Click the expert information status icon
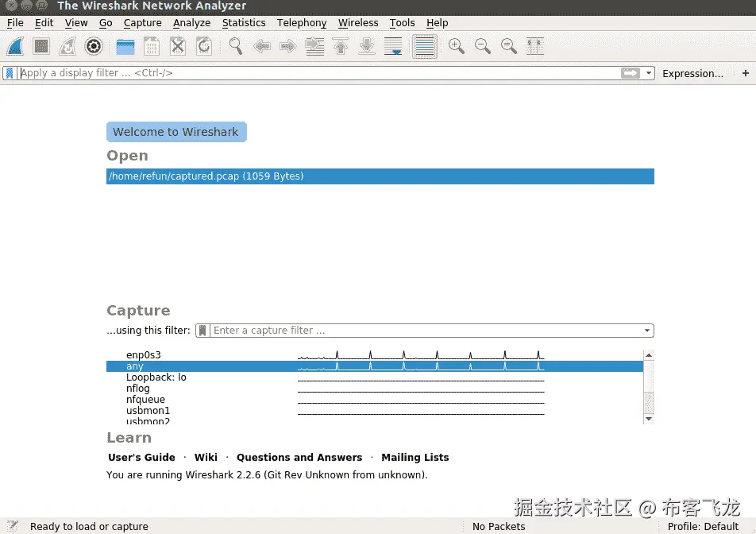756x534 pixels. (x=13, y=526)
